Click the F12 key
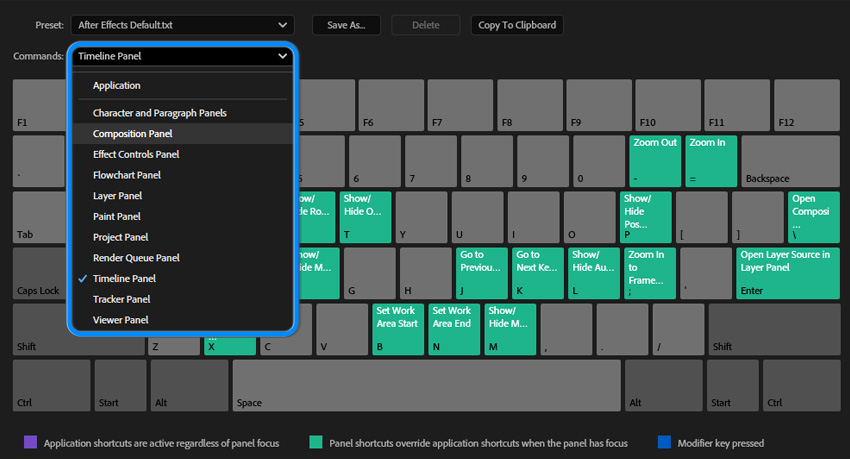This screenshot has width=850, height=459. click(807, 105)
